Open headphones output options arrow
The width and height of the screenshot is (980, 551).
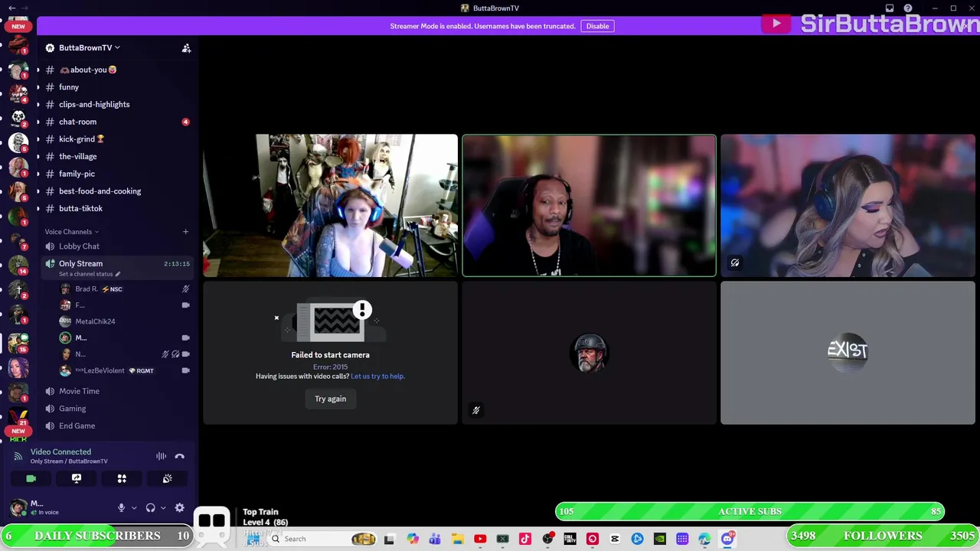coord(163,507)
